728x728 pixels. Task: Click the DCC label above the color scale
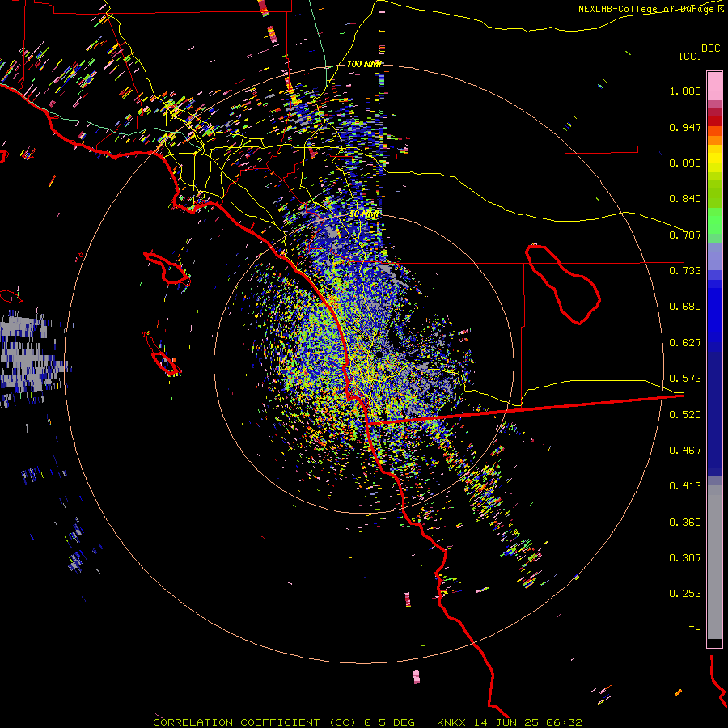click(x=710, y=49)
